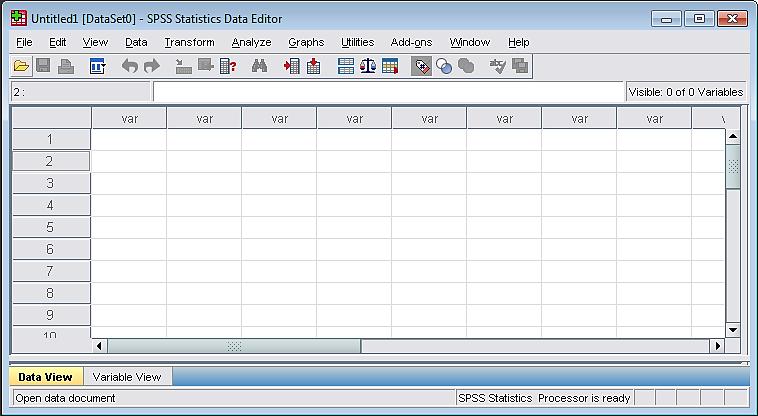The width and height of the screenshot is (758, 416).
Task: Click the Insert Cases icon
Action: tap(292, 66)
